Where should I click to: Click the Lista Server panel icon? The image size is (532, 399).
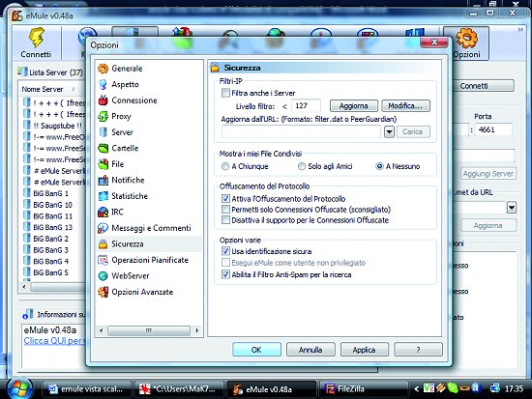(23, 71)
